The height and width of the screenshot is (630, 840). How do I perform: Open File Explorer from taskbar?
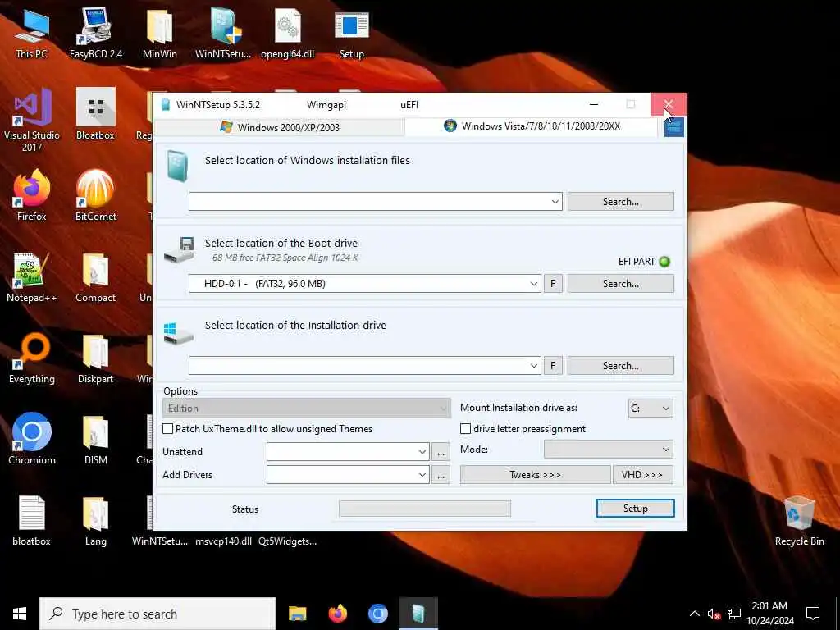(x=297, y=614)
